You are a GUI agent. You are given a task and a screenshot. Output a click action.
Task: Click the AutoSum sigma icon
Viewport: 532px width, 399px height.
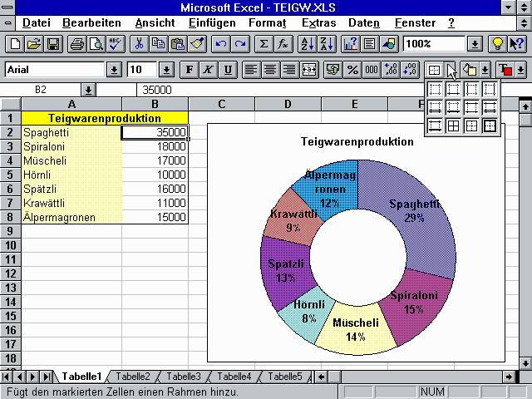264,44
